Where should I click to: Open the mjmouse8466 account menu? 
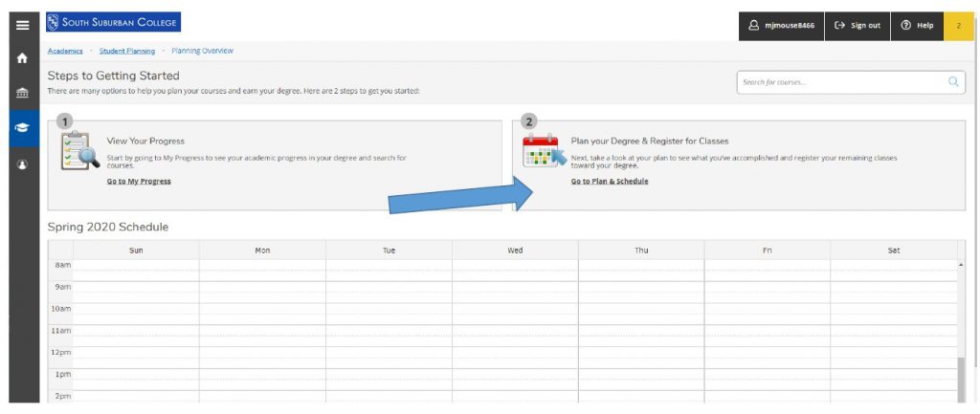(x=781, y=25)
